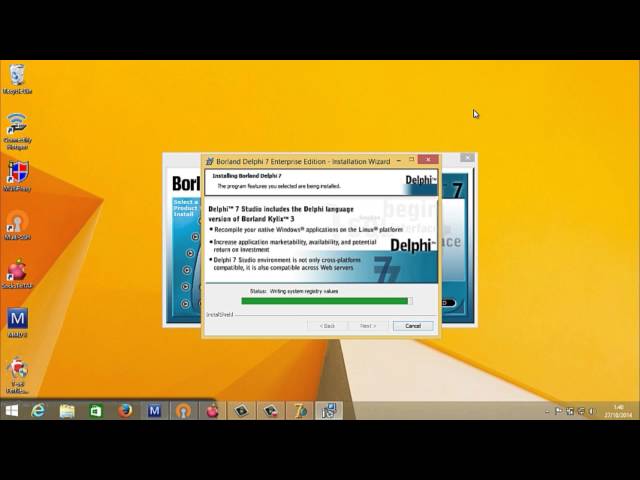Click the active installer taskbar icon
This screenshot has width=640, height=480.
[329, 411]
